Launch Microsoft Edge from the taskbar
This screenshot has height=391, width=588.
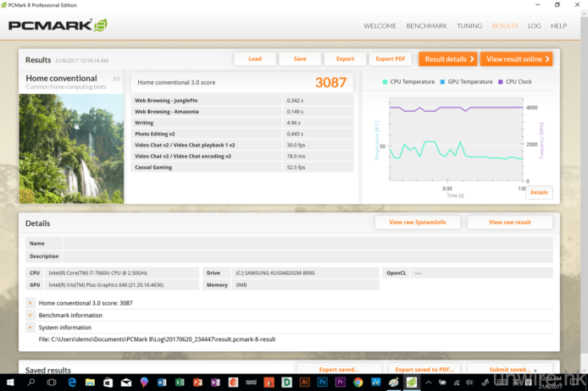point(72,383)
